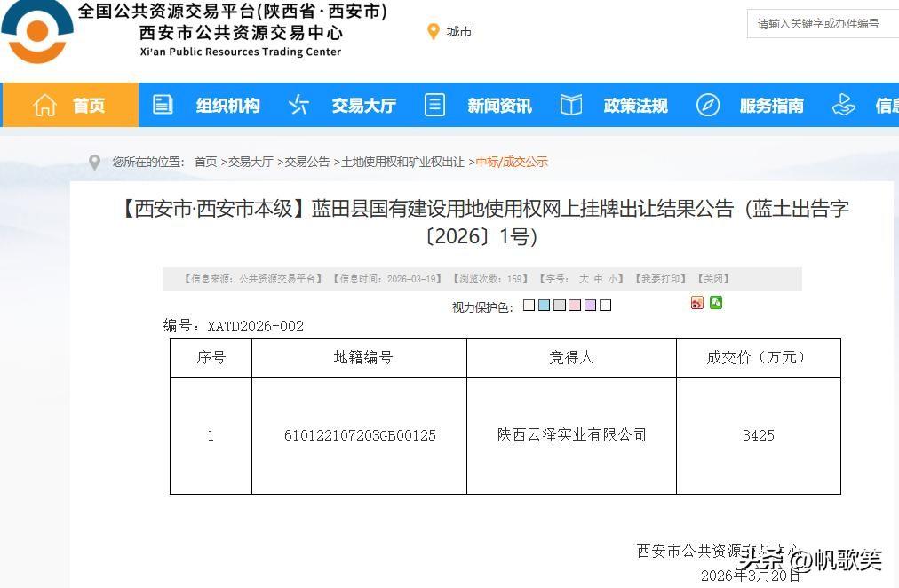The width and height of the screenshot is (899, 588).
Task: Choose the first off-white eye protection color swatch
Action: point(529,305)
